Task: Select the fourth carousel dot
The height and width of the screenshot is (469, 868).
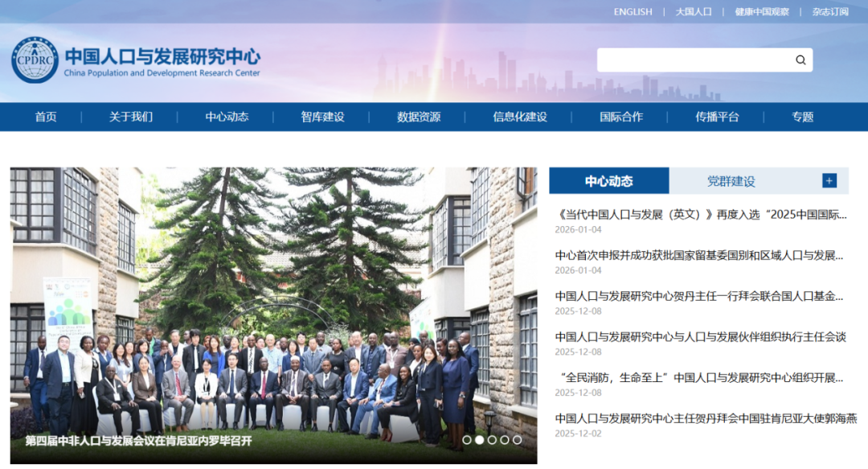Action: pos(505,440)
